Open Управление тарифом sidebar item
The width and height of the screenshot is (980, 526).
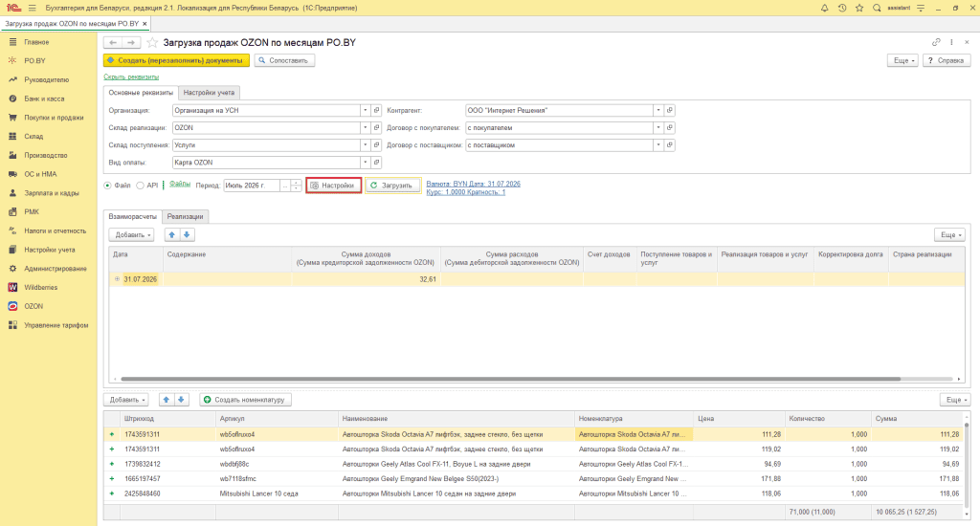56,325
